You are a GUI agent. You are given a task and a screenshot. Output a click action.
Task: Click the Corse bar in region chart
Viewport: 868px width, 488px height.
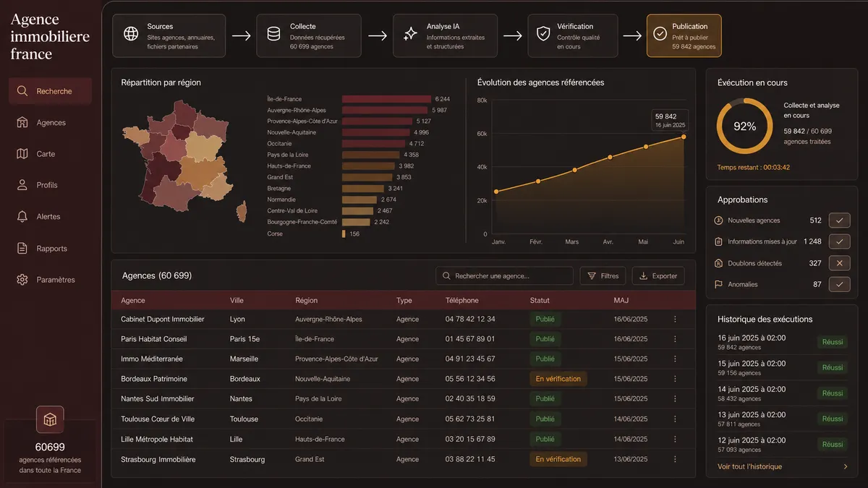tap(344, 234)
